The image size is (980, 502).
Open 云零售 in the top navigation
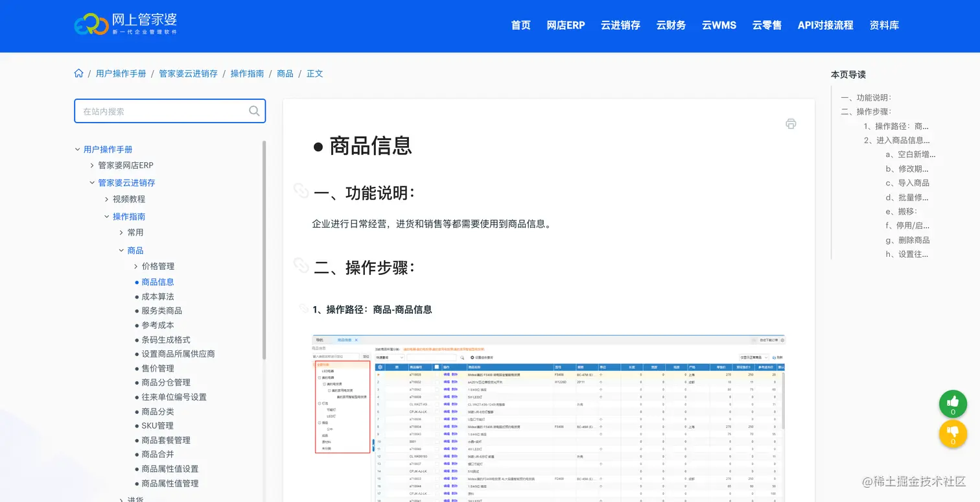point(767,25)
